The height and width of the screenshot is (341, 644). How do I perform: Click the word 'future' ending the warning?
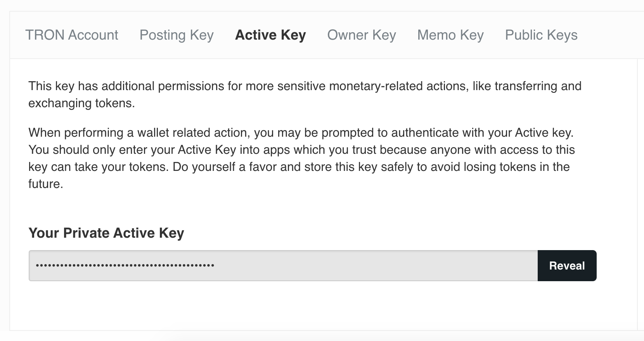tap(45, 184)
